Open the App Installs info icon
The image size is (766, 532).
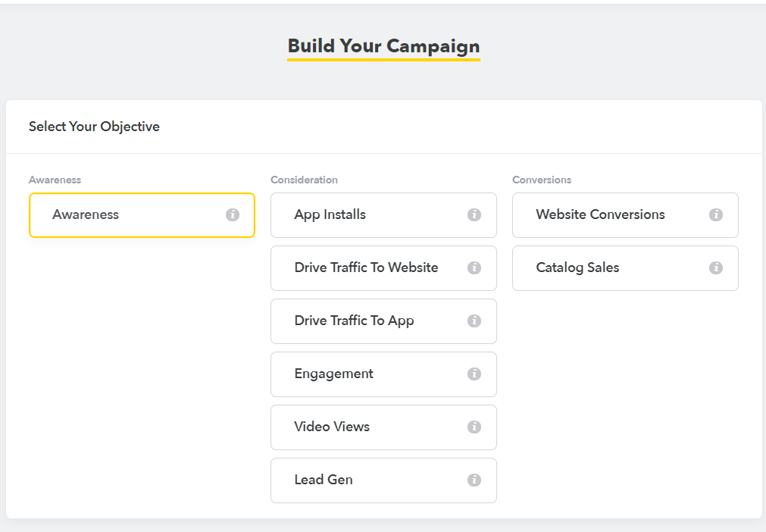point(474,214)
